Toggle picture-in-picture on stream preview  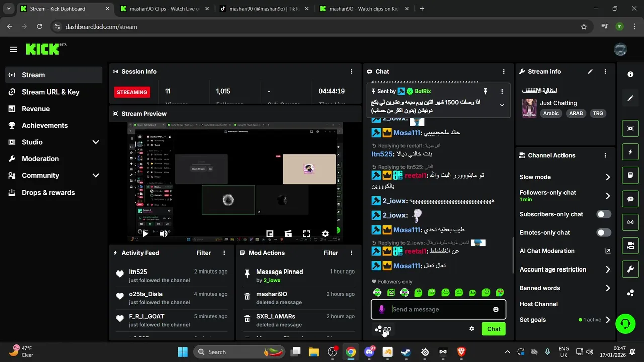(x=270, y=234)
